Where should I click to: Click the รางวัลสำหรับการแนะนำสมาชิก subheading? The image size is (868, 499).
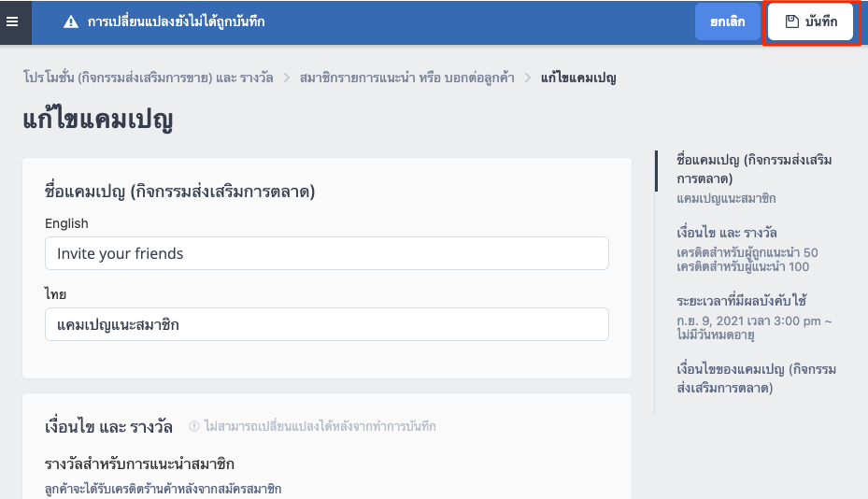point(139,463)
